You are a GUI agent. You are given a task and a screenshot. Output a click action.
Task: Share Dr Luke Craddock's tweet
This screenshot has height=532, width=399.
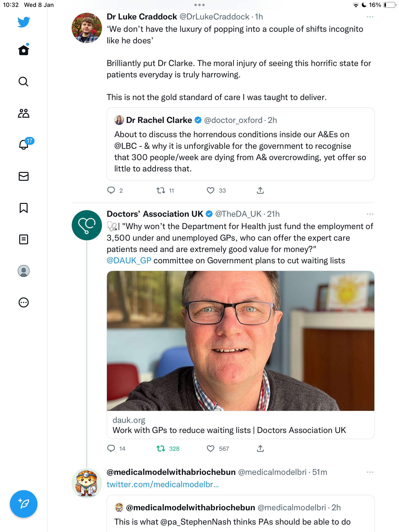[x=260, y=190]
